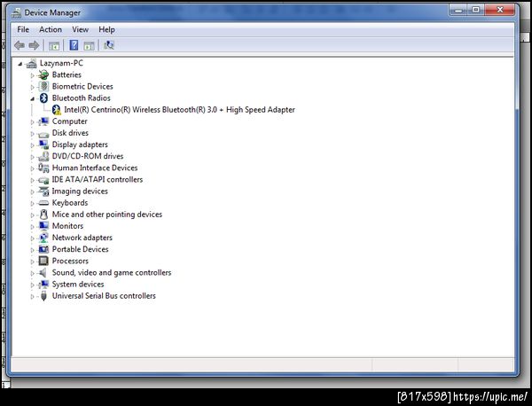This screenshot has height=406, width=532.
Task: Select the Portable Devices label
Action: [x=80, y=249]
